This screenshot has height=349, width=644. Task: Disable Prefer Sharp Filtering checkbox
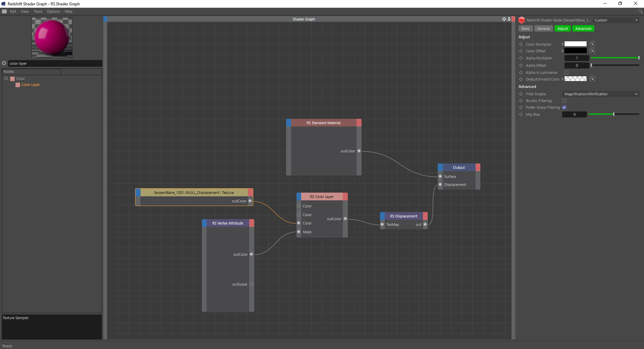click(564, 107)
